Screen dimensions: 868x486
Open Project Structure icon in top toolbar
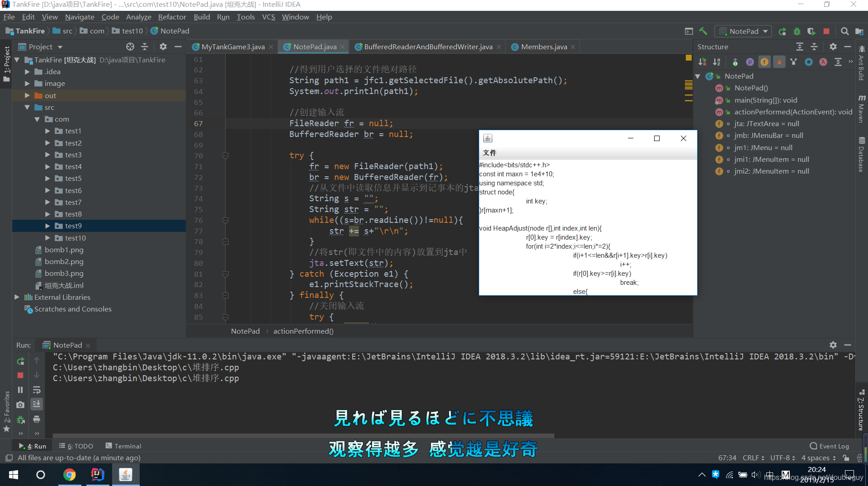[x=859, y=31]
